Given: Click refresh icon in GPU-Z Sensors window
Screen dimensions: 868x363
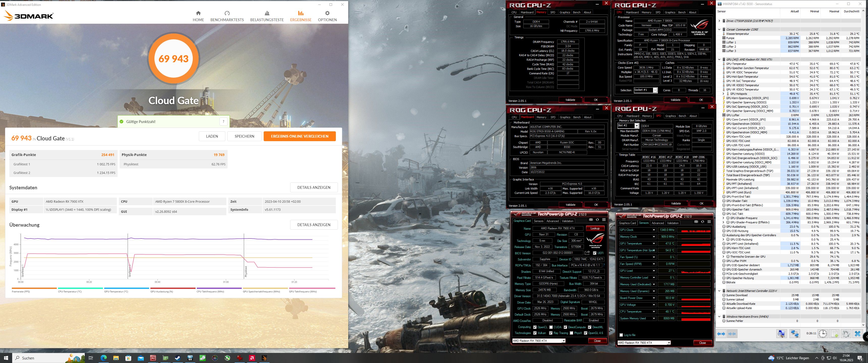Looking at the screenshot, I should pyautogui.click(x=702, y=222).
